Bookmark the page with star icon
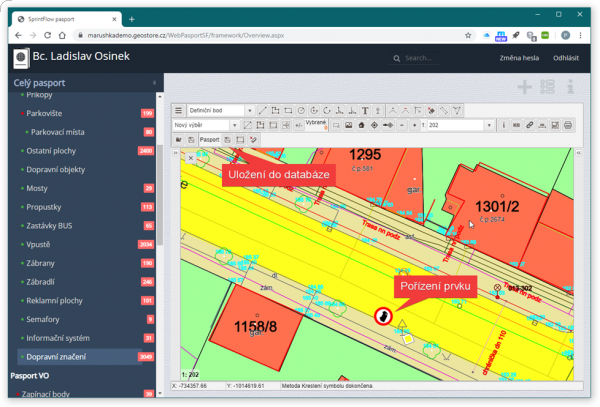600x407 pixels. 468,34
